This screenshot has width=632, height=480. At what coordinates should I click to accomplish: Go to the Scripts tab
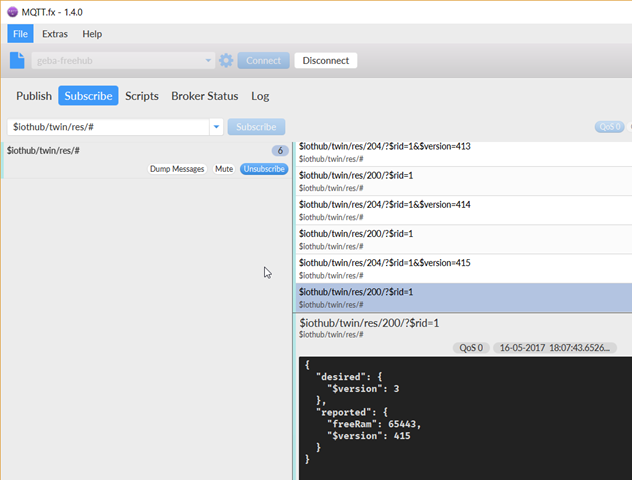[142, 96]
